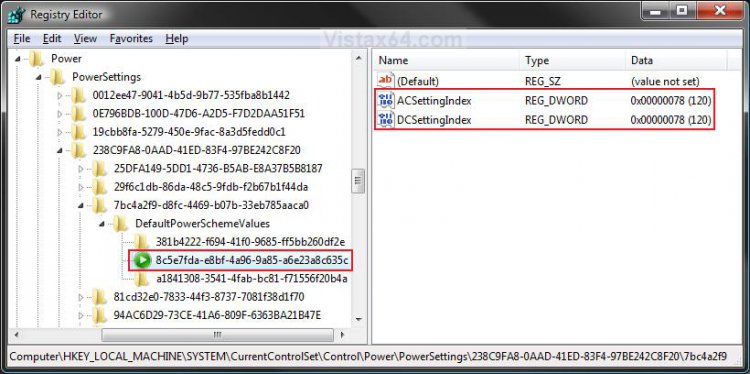Click the PowerSettings folder icon

coord(57,77)
